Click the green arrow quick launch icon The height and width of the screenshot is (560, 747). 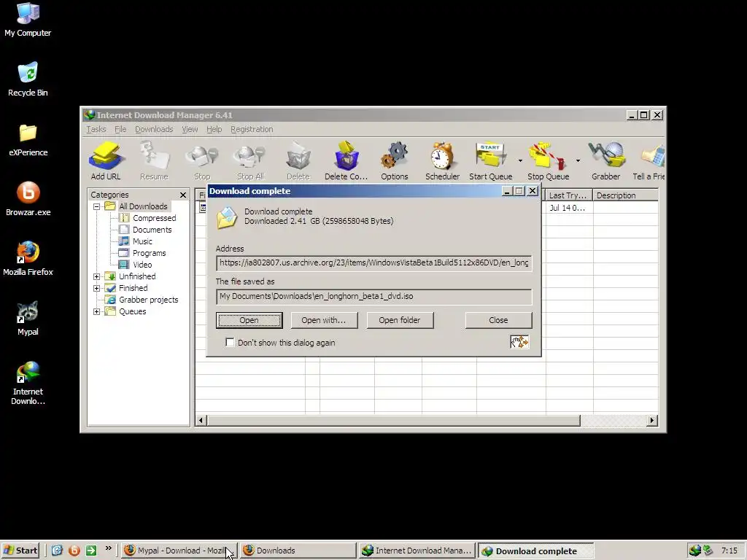pyautogui.click(x=91, y=550)
